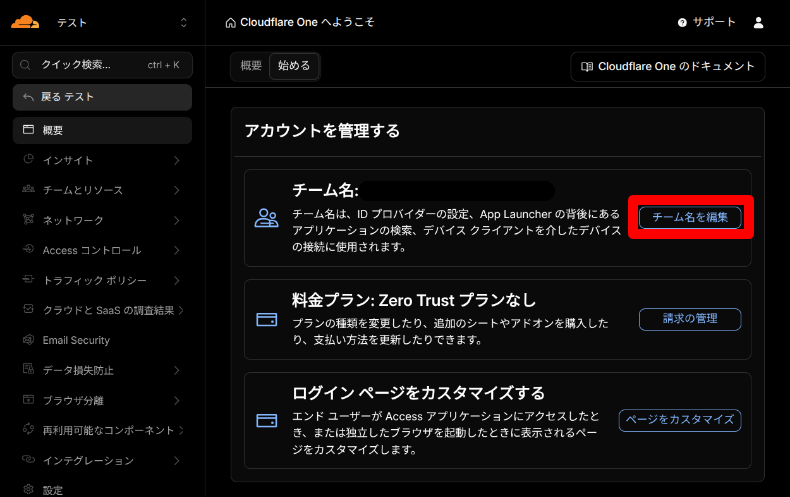The height and width of the screenshot is (497, 790).
Task: Click the team people icon beside チーム名
Action: pos(267,218)
